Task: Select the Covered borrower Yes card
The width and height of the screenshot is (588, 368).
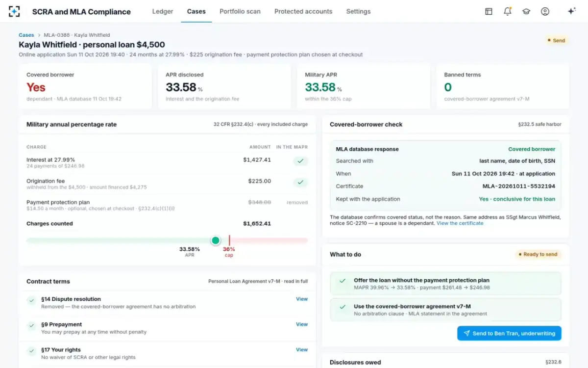Action: click(85, 86)
